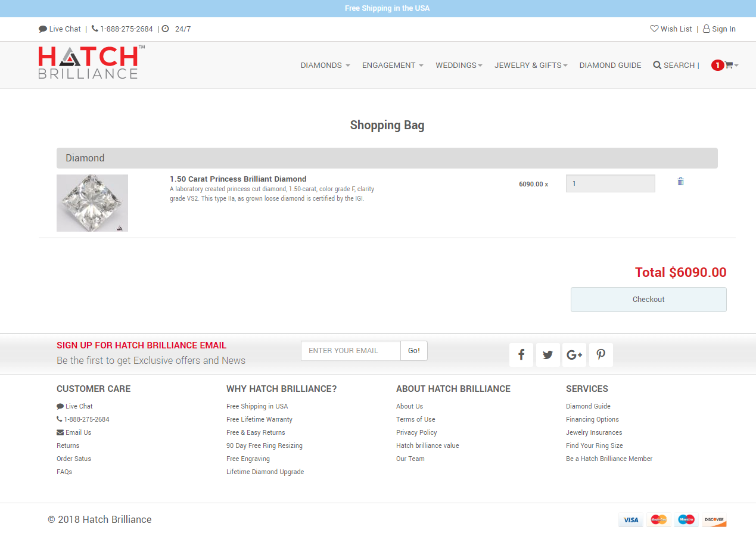Click the Visa payment icon
The width and height of the screenshot is (756, 536).
[631, 520]
